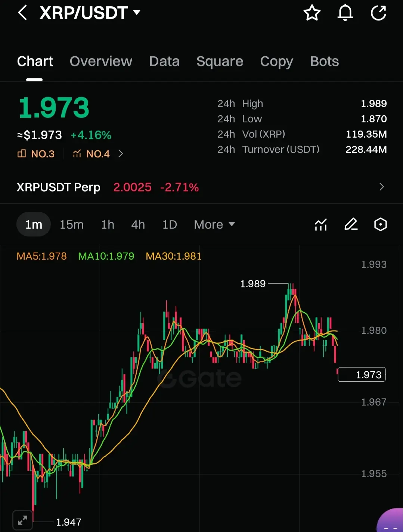Tap the perp change -2.71%
The image size is (403, 532).
point(179,187)
